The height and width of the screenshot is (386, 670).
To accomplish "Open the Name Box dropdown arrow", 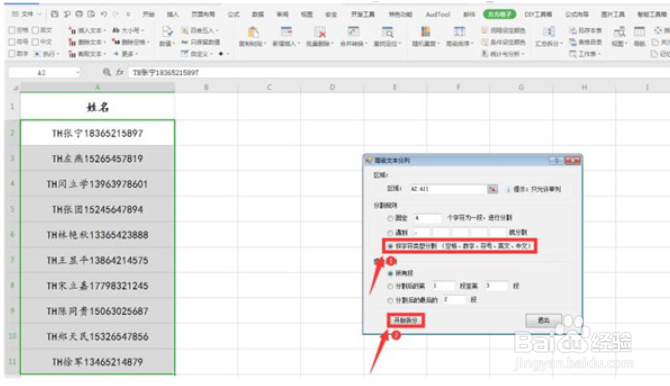I will pos(77,73).
